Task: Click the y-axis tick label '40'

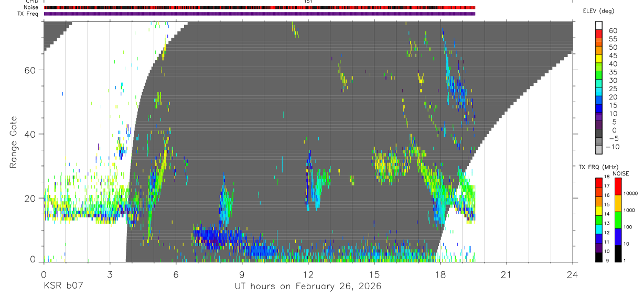Action: (x=30, y=134)
